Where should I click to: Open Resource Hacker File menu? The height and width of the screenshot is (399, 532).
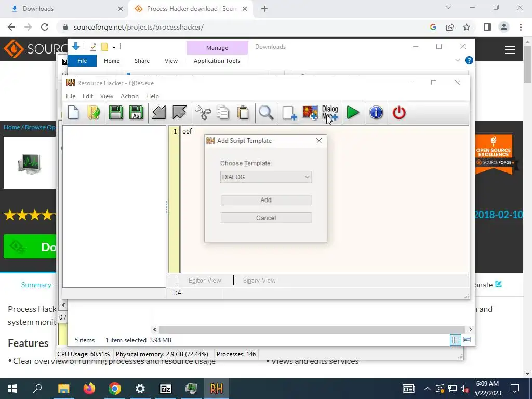71,96
